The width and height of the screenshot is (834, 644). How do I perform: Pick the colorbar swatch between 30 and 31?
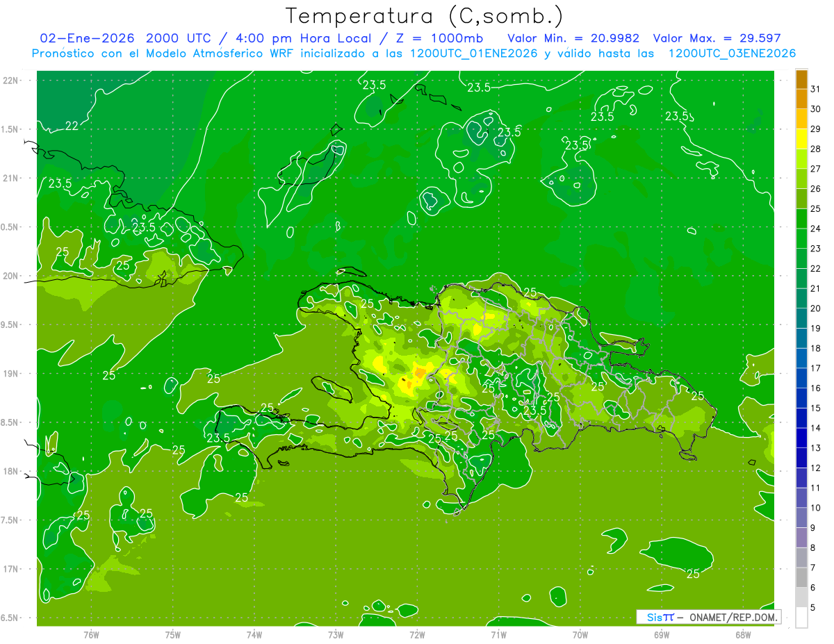point(802,99)
